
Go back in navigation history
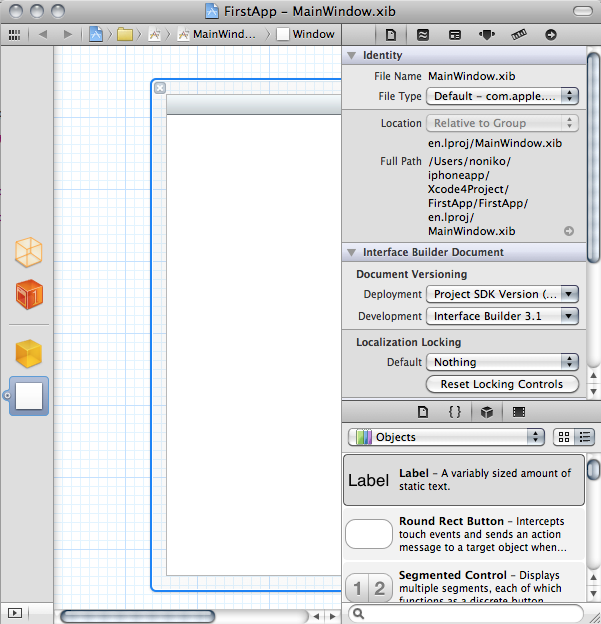coord(43,35)
